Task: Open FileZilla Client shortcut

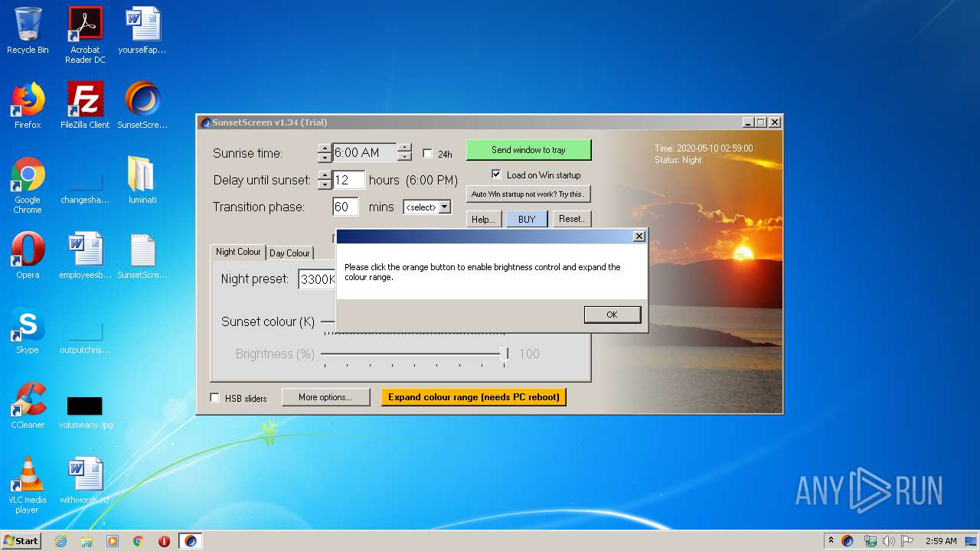Action: click(85, 105)
